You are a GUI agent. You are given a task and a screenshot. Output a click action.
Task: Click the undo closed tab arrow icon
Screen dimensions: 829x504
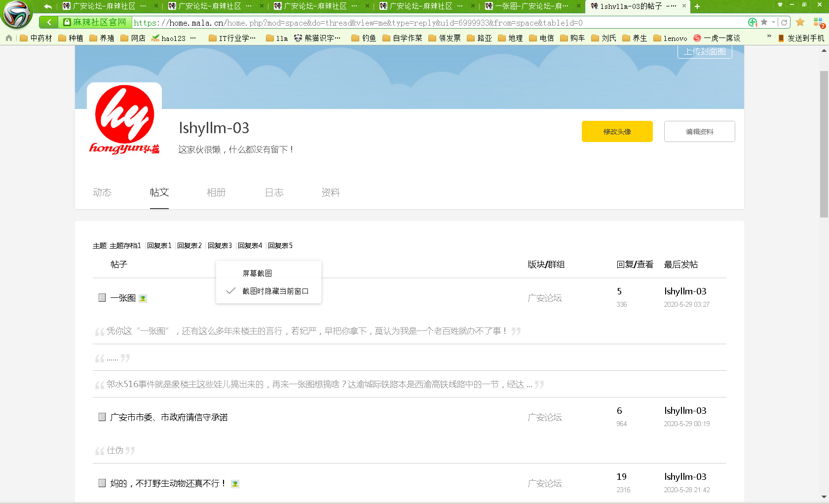(48, 6)
